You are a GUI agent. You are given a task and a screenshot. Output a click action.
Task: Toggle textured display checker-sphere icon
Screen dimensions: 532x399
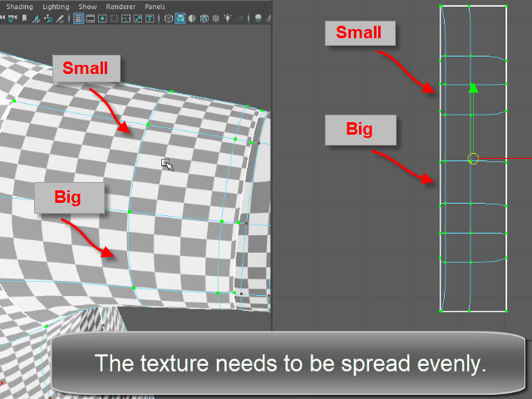(216, 17)
